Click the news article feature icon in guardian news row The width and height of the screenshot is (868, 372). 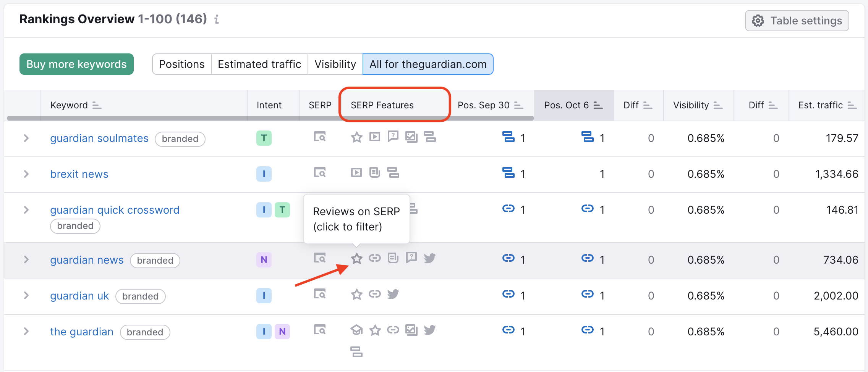coord(393,258)
